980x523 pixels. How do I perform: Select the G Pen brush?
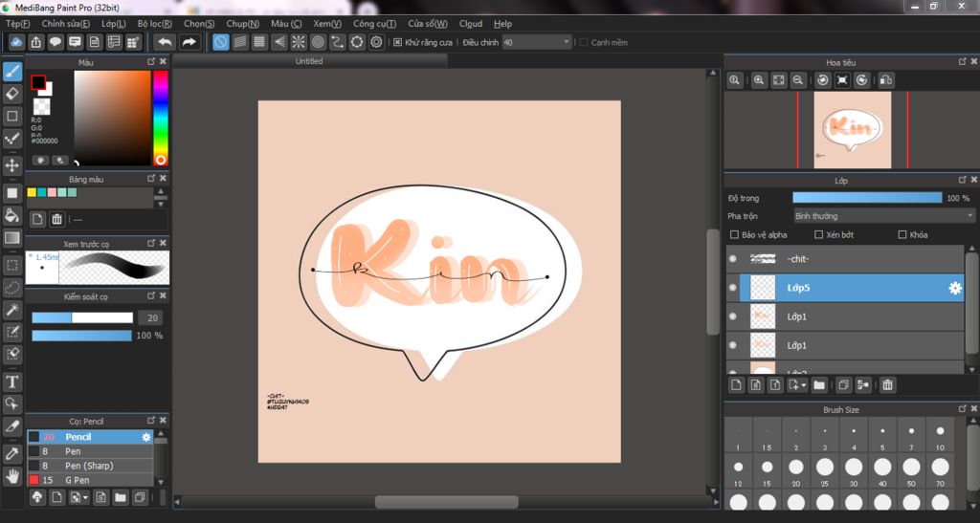pos(90,480)
